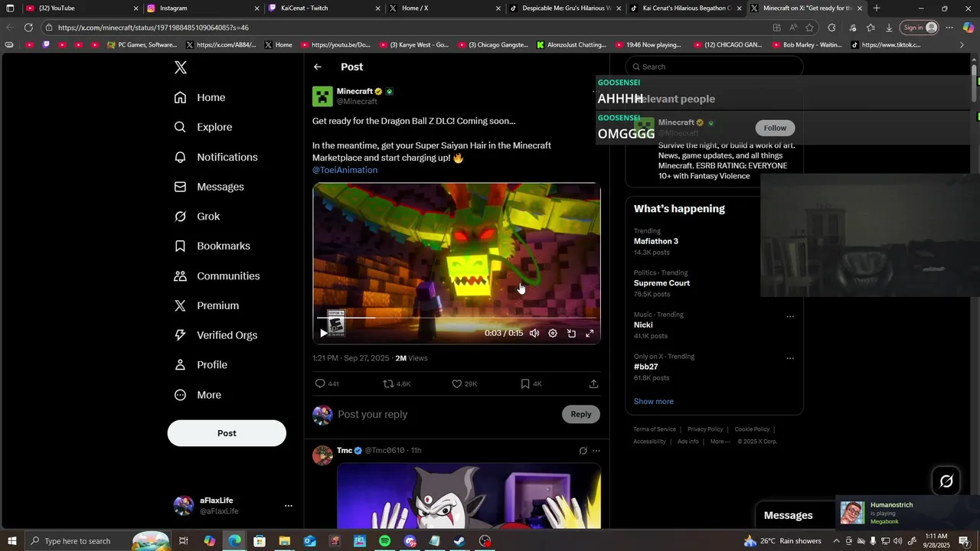Click Show more under trends
The image size is (980, 551).
[x=654, y=401]
